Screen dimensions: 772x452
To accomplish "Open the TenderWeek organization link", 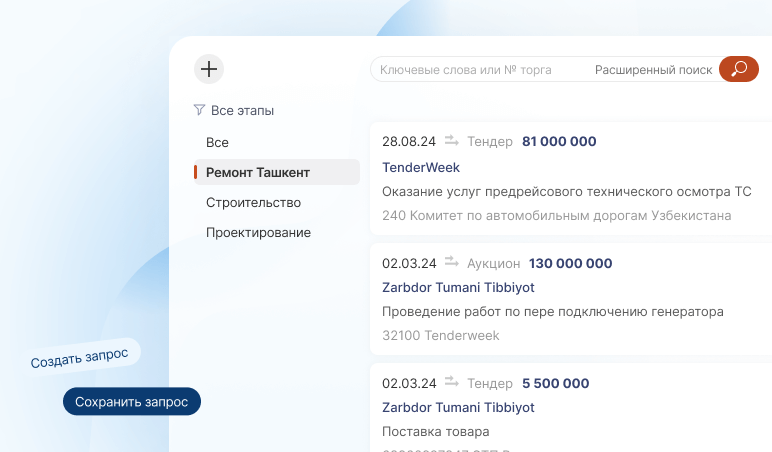I will [421, 167].
